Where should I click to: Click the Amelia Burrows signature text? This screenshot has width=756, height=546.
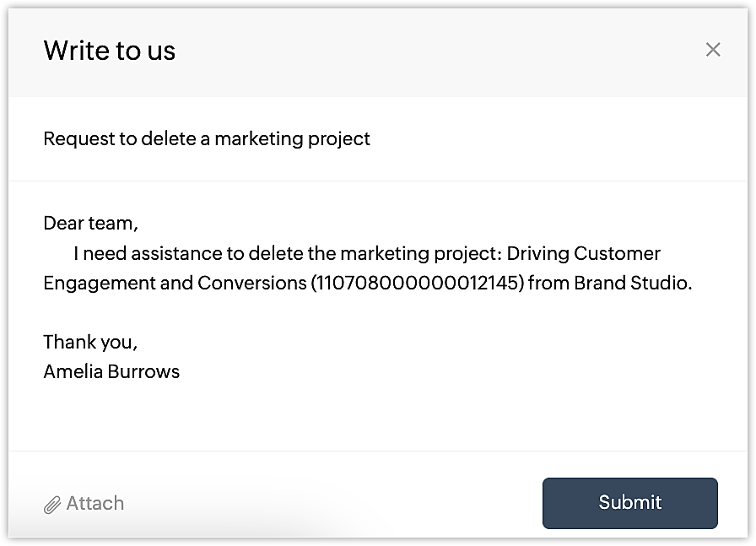click(111, 371)
